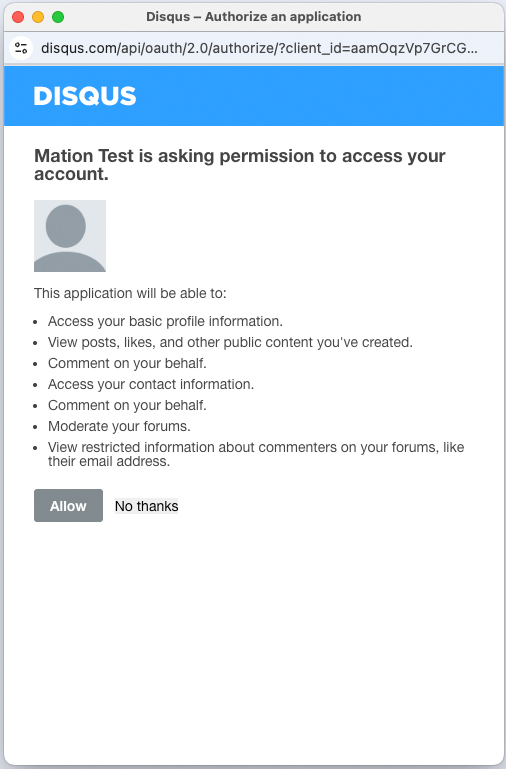Click the 'View posts, likes' permission line
The image size is (506, 769).
coord(230,342)
